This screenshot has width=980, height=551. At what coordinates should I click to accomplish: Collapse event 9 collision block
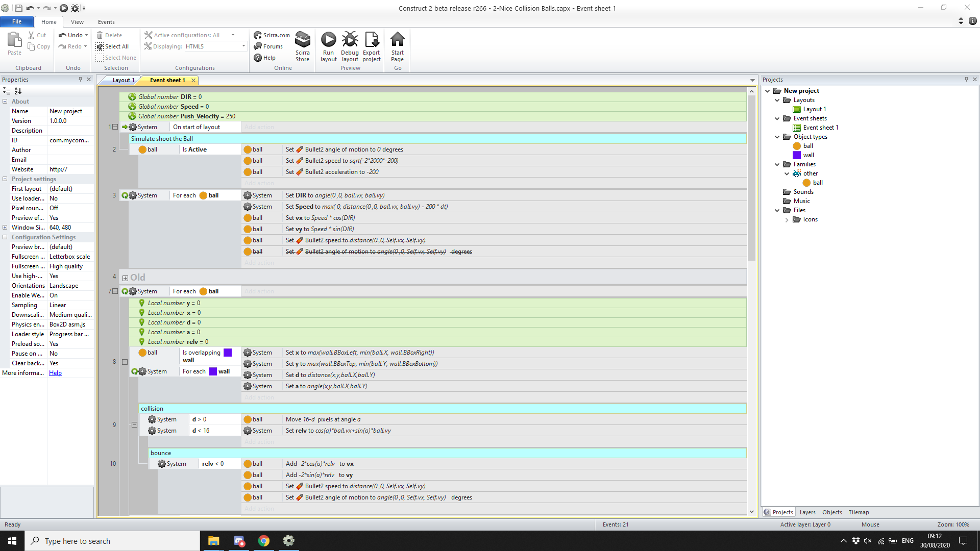coord(134,424)
